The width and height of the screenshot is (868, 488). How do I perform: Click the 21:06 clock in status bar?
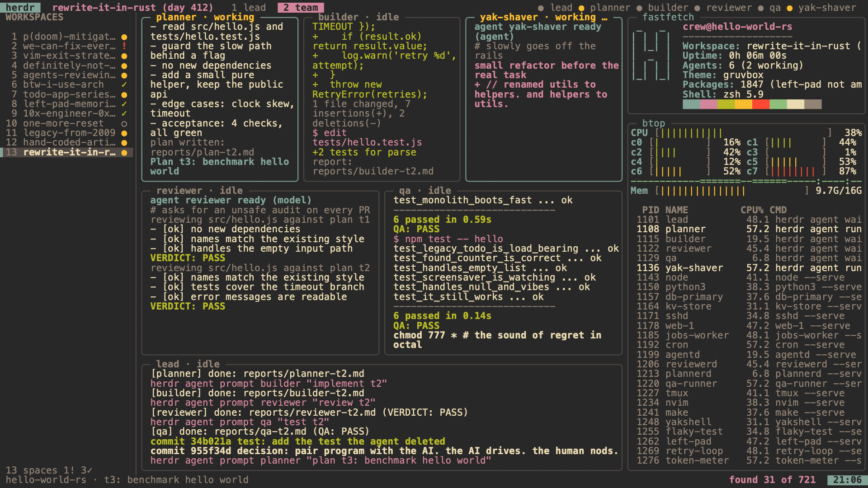click(847, 480)
